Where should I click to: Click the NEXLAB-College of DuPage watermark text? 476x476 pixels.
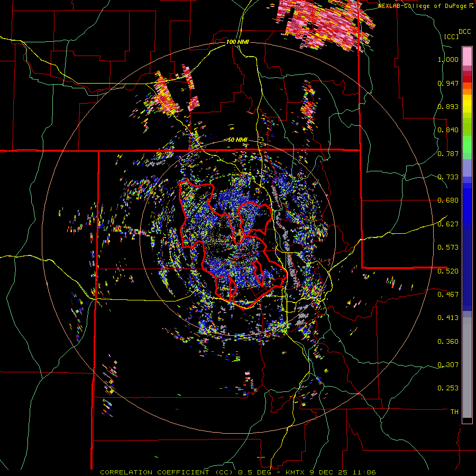[x=426, y=6]
